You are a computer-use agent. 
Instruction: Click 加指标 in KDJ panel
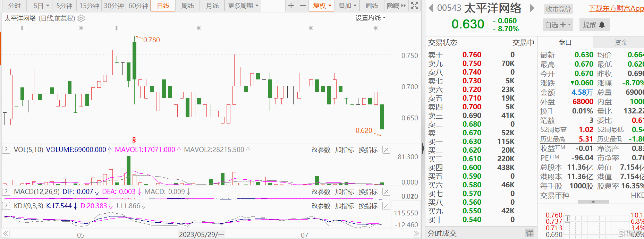click(x=344, y=206)
